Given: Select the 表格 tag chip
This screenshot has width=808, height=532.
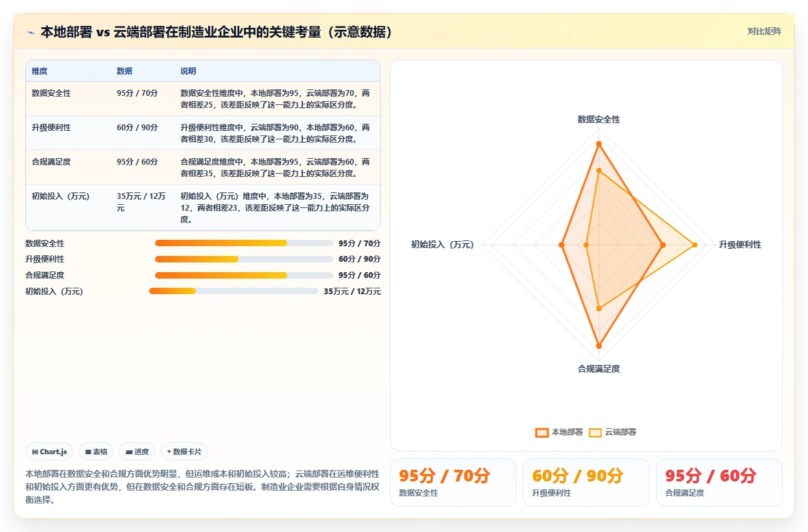Looking at the screenshot, I should [96, 452].
